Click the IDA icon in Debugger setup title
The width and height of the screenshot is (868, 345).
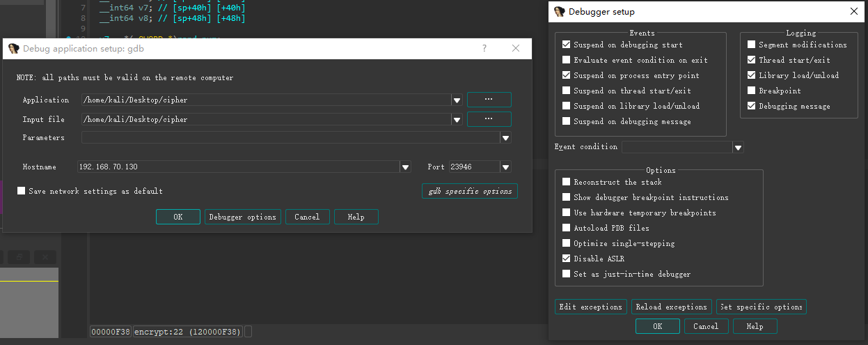pos(560,12)
